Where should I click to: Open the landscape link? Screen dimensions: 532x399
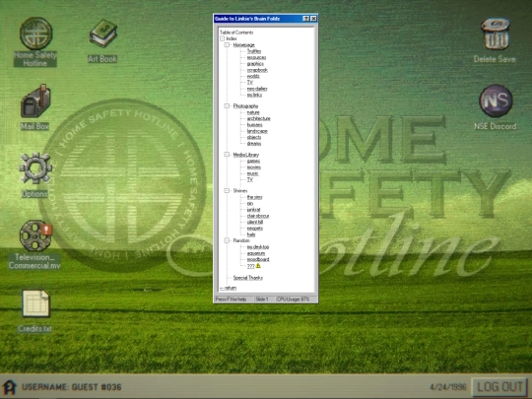pos(257,131)
